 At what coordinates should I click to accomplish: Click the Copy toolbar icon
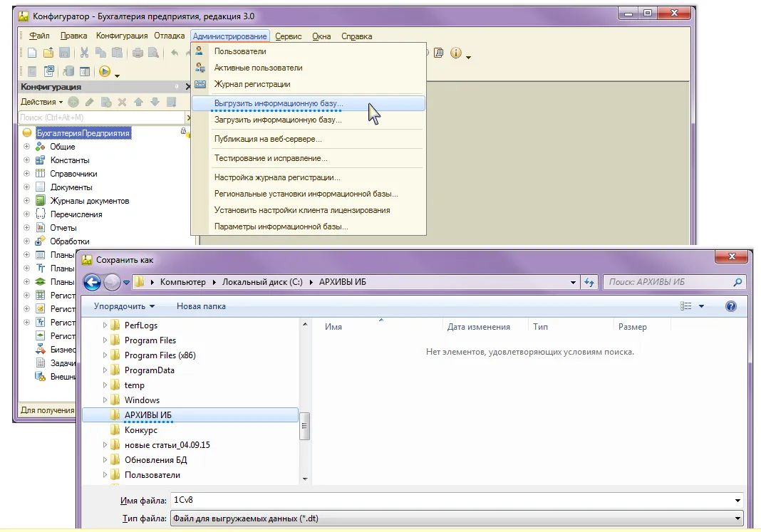click(101, 53)
